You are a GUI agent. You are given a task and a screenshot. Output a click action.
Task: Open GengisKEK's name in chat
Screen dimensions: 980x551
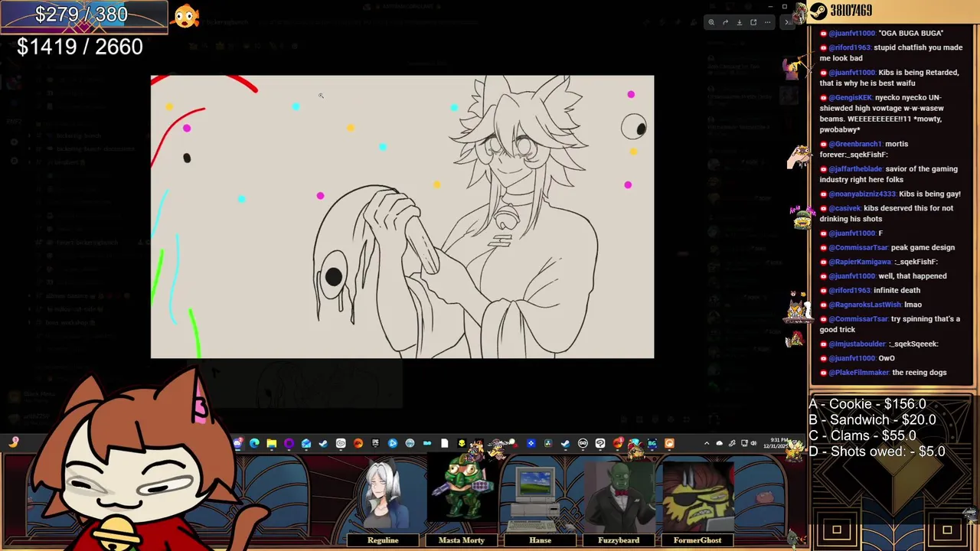[850, 97]
